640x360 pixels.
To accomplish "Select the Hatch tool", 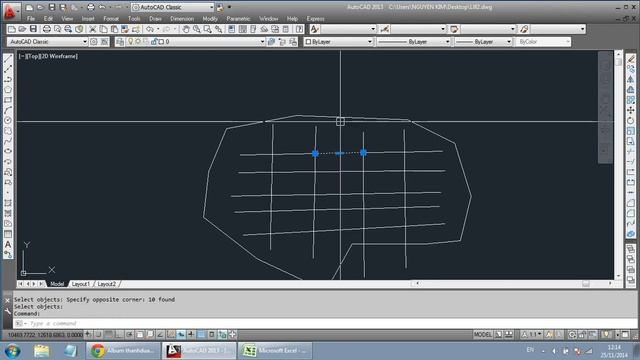I will coord(8,203).
